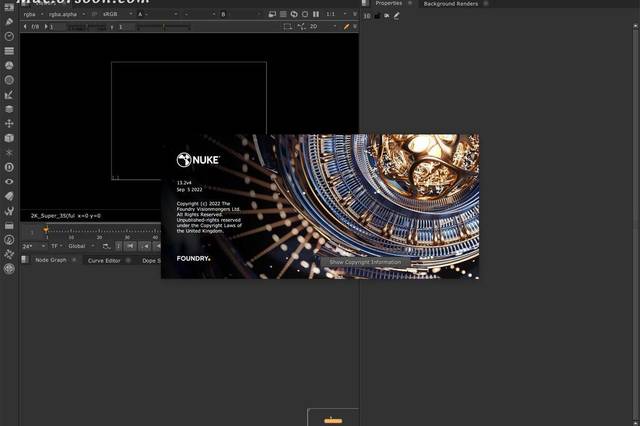The image size is (640, 426).
Task: Close the Curve Editor tab
Action: (128, 260)
